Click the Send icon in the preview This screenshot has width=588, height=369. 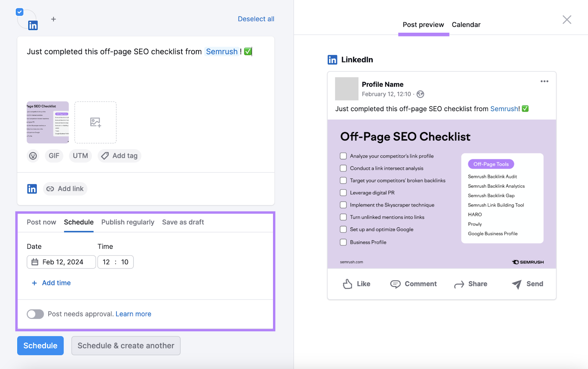click(516, 284)
